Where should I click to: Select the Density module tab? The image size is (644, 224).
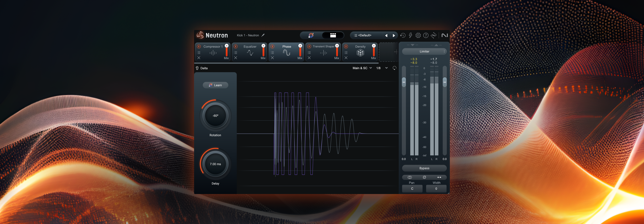(360, 52)
